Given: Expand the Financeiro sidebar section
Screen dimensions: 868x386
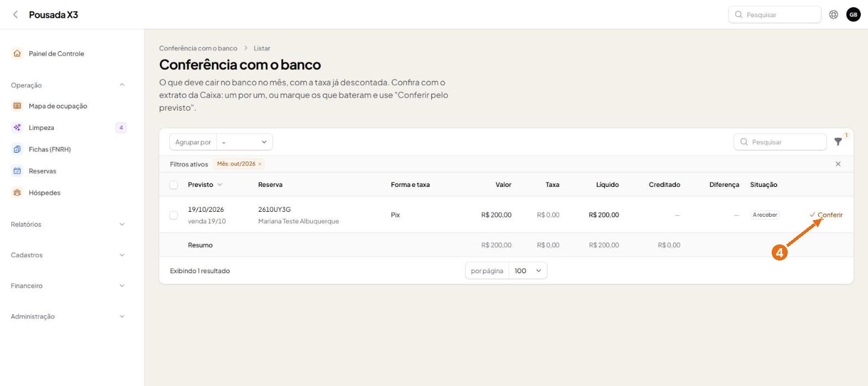Looking at the screenshot, I should tap(122, 286).
